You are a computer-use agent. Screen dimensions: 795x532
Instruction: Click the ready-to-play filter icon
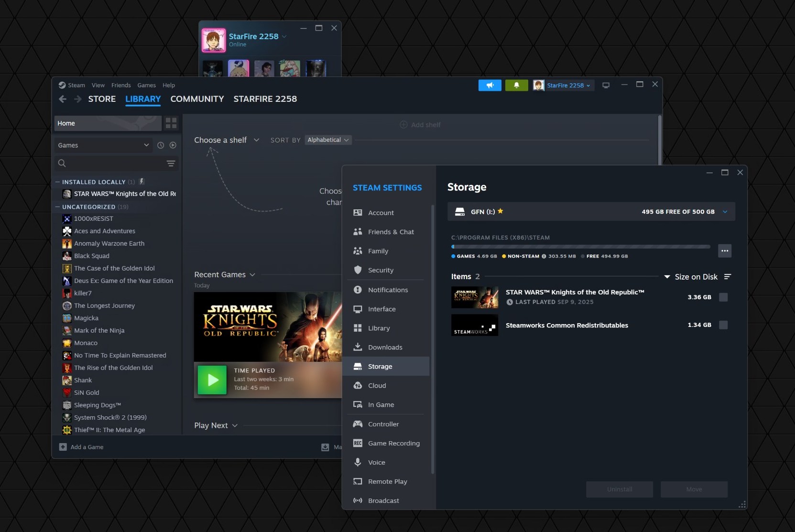[173, 145]
